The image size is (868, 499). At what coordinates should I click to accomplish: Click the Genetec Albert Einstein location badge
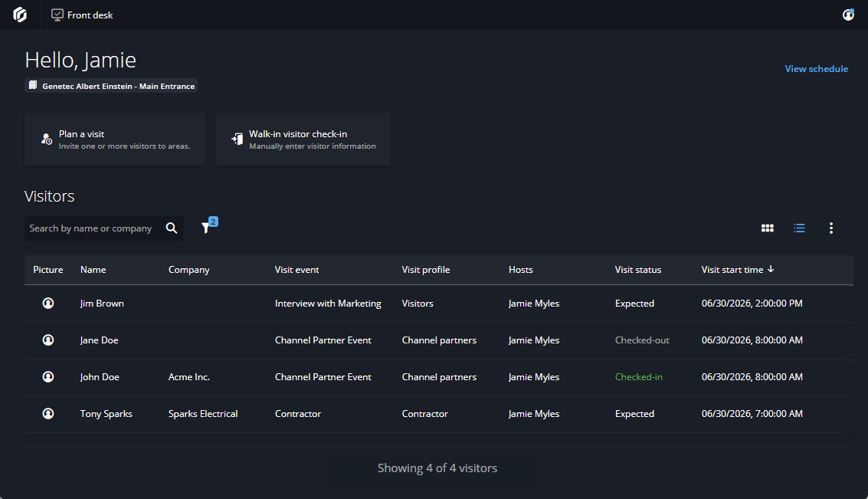[x=111, y=86]
